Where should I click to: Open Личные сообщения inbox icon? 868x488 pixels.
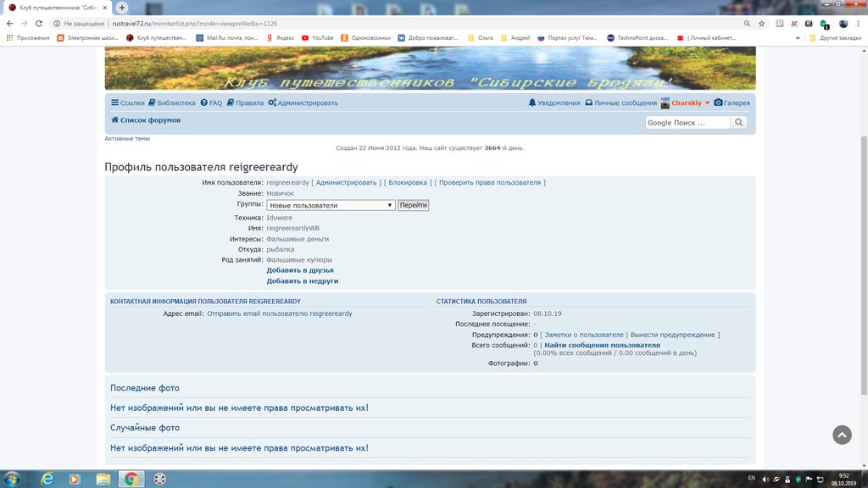tap(589, 103)
